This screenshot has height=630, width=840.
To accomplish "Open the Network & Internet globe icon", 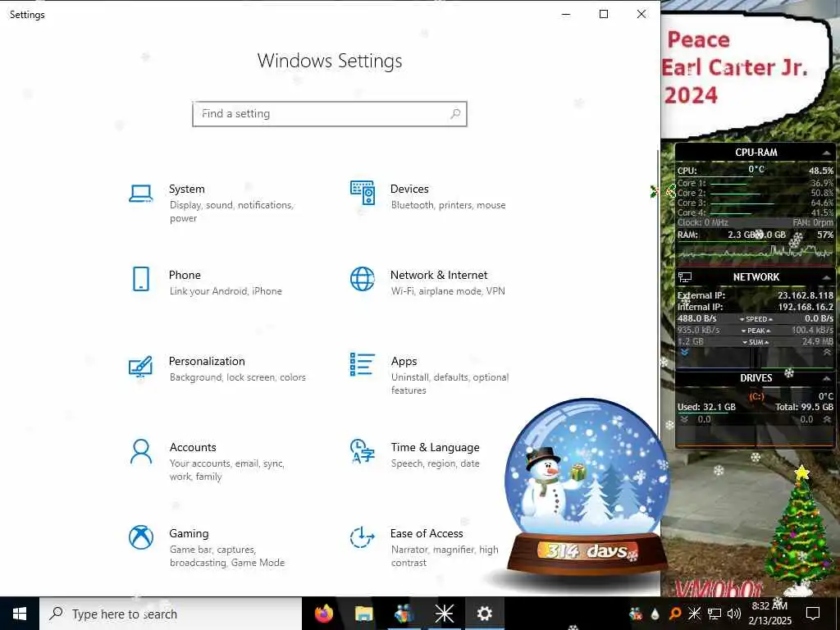I will point(362,279).
